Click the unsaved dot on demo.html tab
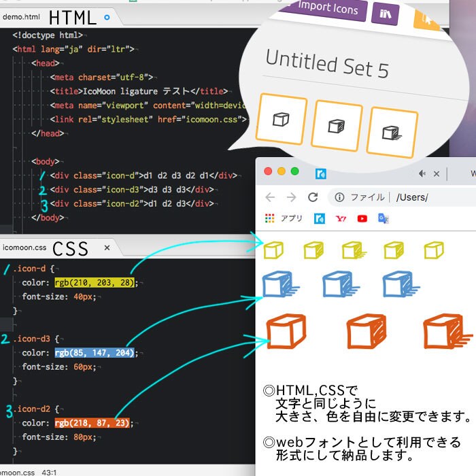The image size is (476, 476). [107, 17]
